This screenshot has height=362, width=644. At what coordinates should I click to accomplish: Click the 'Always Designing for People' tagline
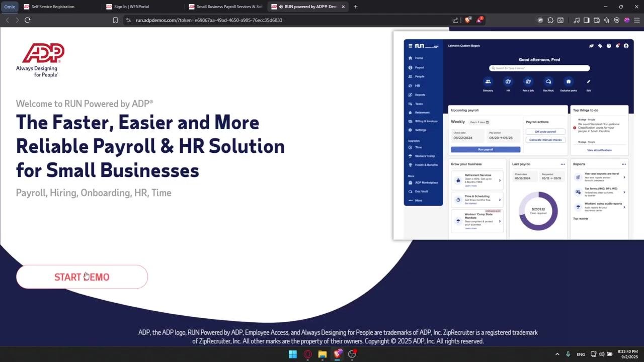point(37,71)
